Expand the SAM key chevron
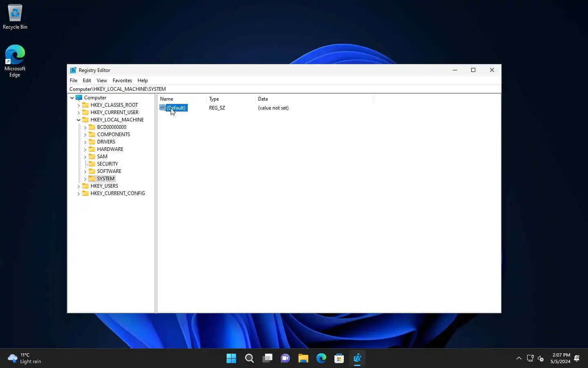Image resolution: width=588 pixels, height=368 pixels. (85, 157)
